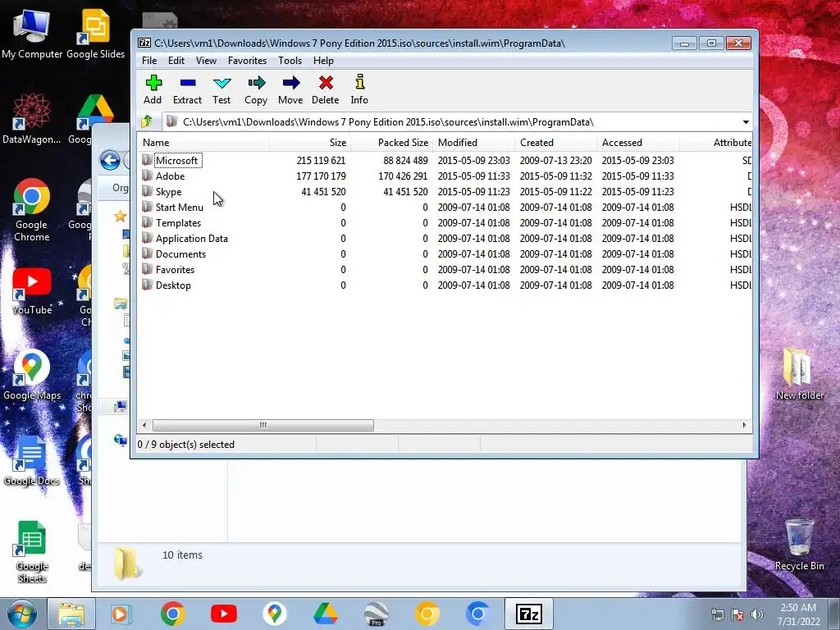The height and width of the screenshot is (630, 840).
Task: Open the Recycle Bin desktop icon
Action: pos(799,545)
